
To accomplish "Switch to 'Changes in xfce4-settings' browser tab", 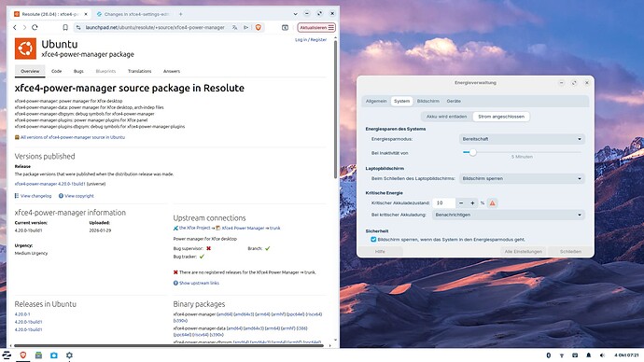I will tap(133, 14).
